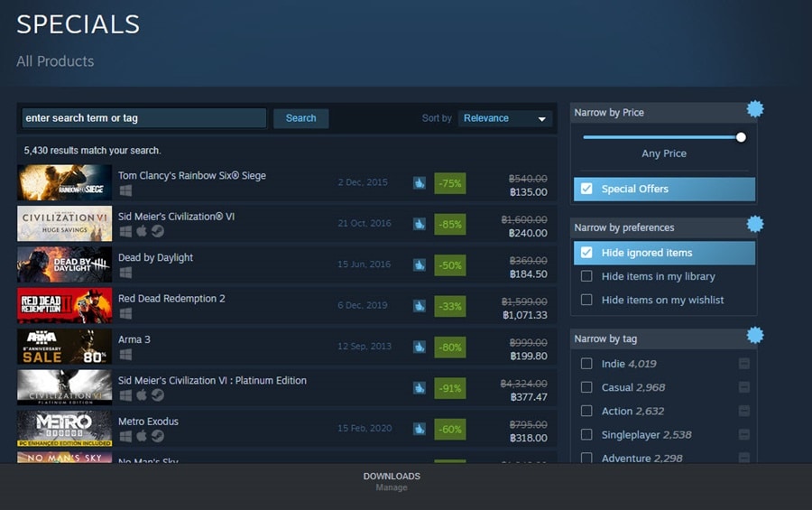
Task: Click the review icon for Arma 3
Action: [420, 347]
